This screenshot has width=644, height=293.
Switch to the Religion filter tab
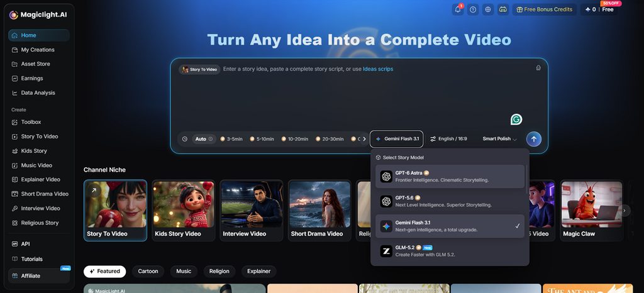pos(219,271)
